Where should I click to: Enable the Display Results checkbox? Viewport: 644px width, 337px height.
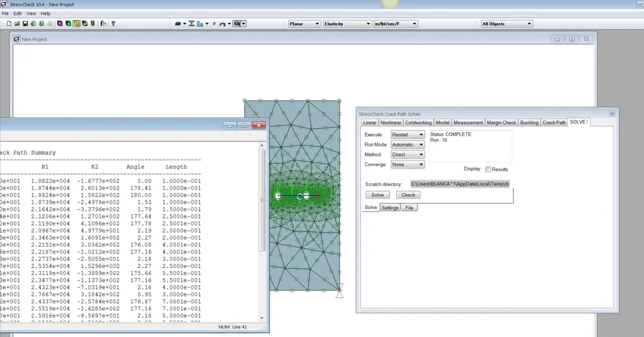[488, 169]
